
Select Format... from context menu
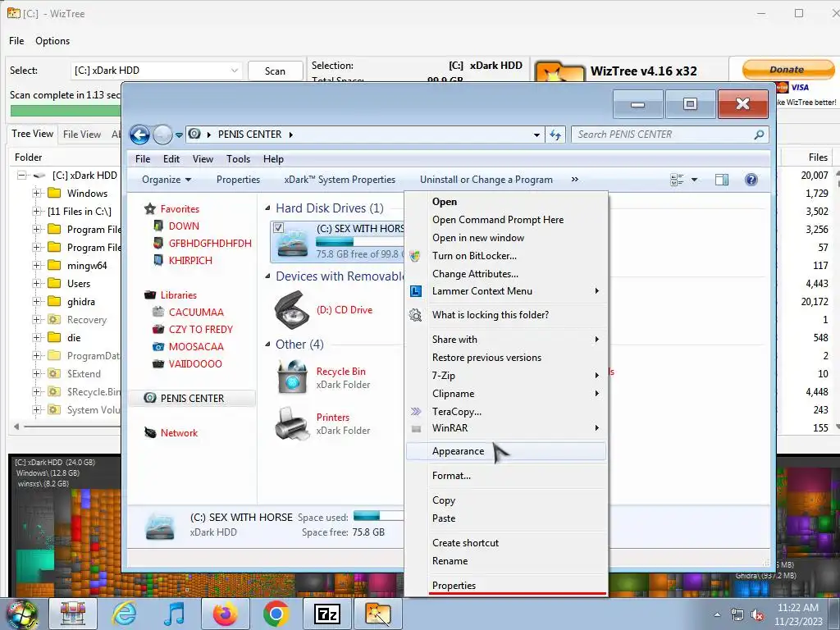click(506, 476)
